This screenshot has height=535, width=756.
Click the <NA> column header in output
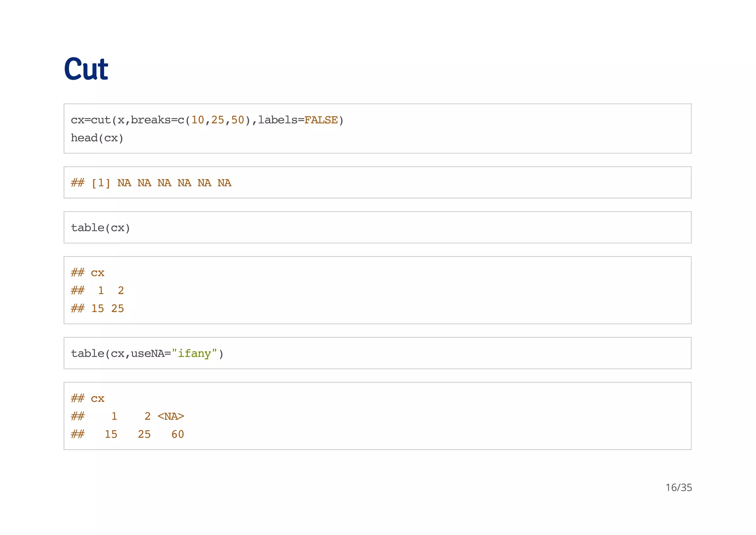pyautogui.click(x=171, y=416)
